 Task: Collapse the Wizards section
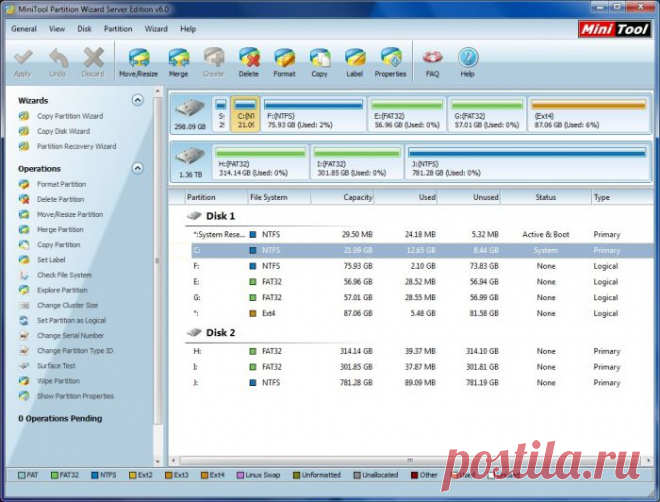tap(138, 100)
